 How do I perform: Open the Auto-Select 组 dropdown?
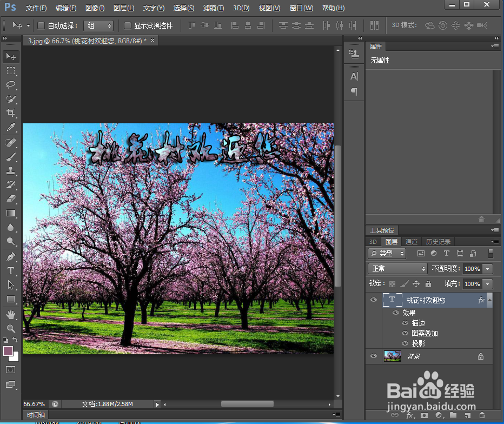click(98, 25)
